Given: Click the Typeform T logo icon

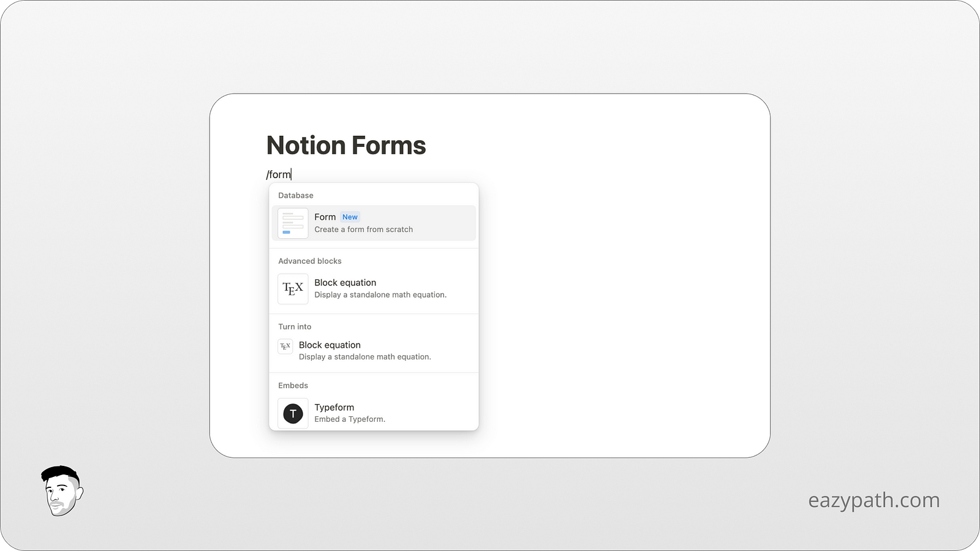Looking at the screenshot, I should click(x=293, y=413).
